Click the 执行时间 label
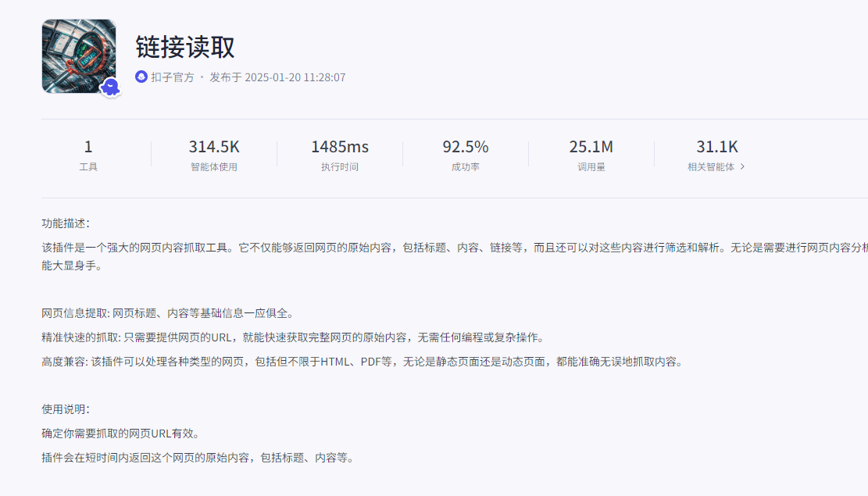Viewport: 868px width, 496px height. click(x=339, y=166)
